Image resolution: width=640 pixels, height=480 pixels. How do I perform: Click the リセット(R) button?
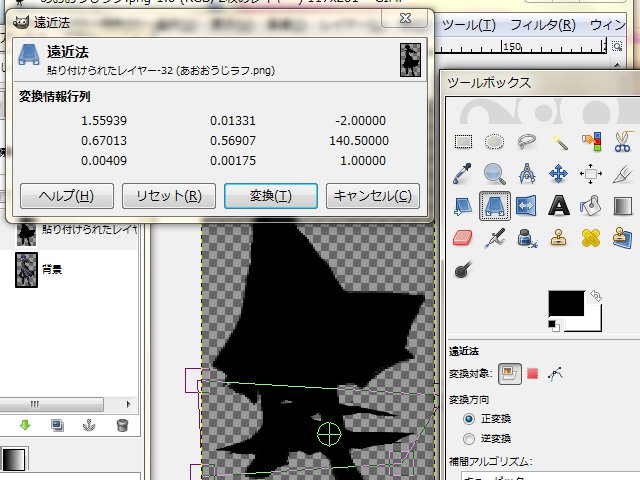[x=169, y=196]
